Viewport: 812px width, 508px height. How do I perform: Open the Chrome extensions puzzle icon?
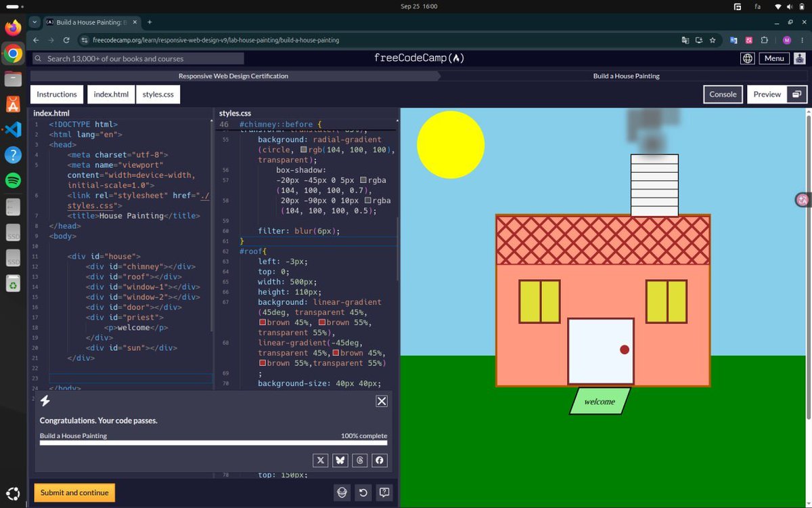pyautogui.click(x=765, y=40)
